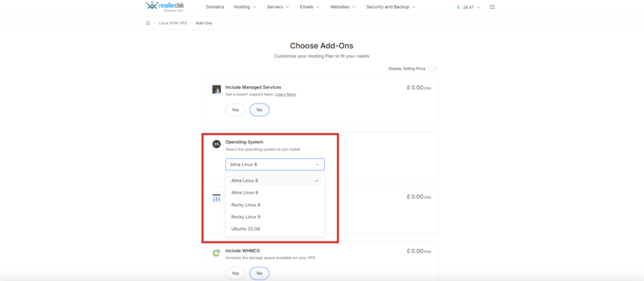Click the WHMCS gear icon

coord(216,253)
